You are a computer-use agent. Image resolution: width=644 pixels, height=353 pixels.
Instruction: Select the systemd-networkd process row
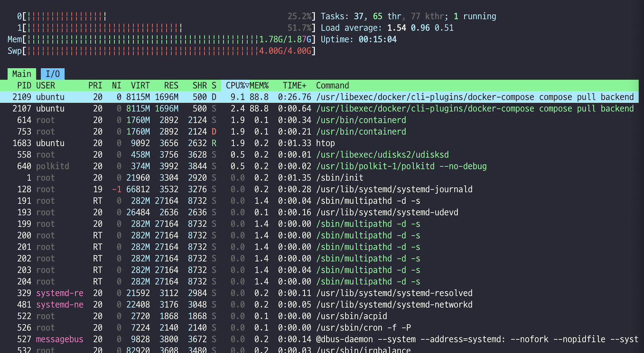(x=319, y=305)
